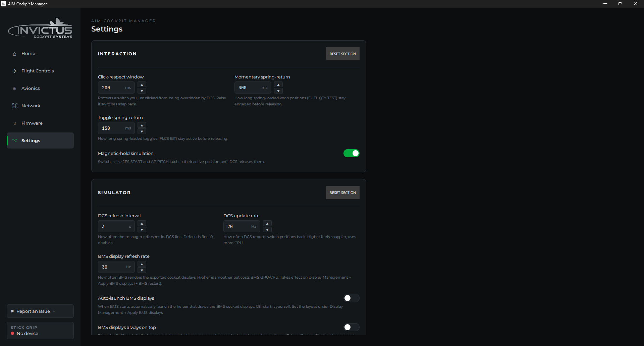Viewport: 644px width, 346px height.
Task: Click the DCS refresh interval field
Action: point(116,226)
